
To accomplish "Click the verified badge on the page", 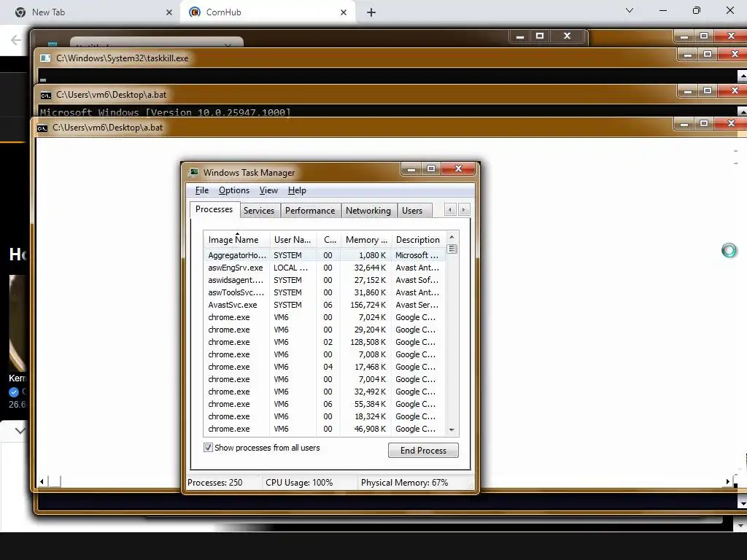I will click(x=14, y=392).
